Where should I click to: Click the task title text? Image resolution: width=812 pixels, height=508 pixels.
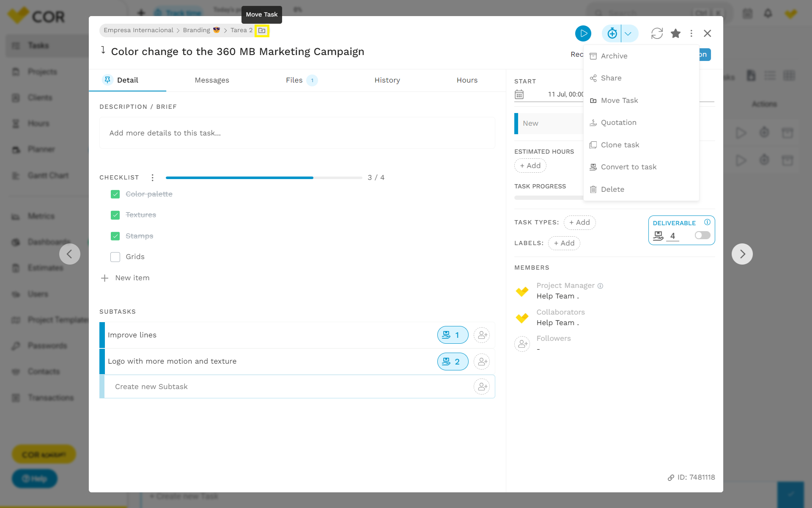point(238,52)
